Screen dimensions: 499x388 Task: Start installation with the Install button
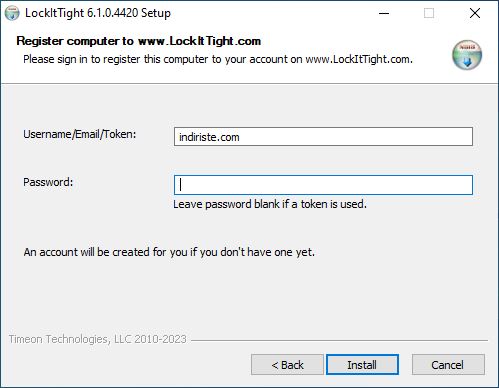362,365
